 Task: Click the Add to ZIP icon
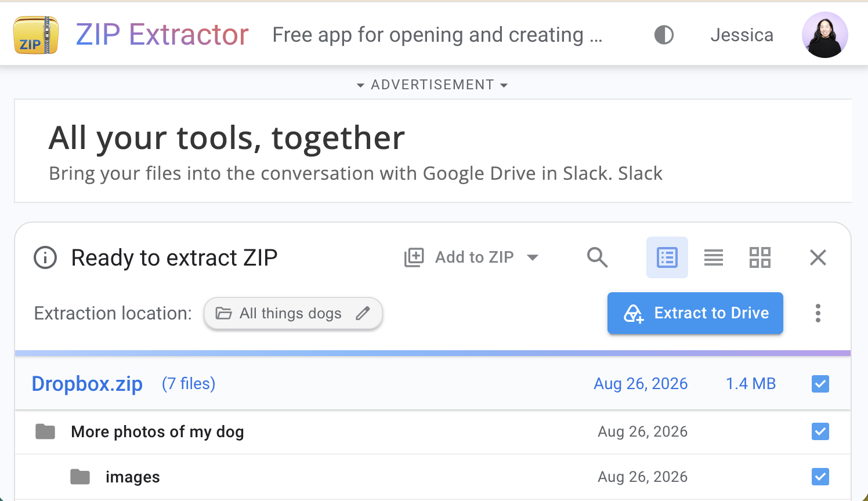pyautogui.click(x=414, y=257)
